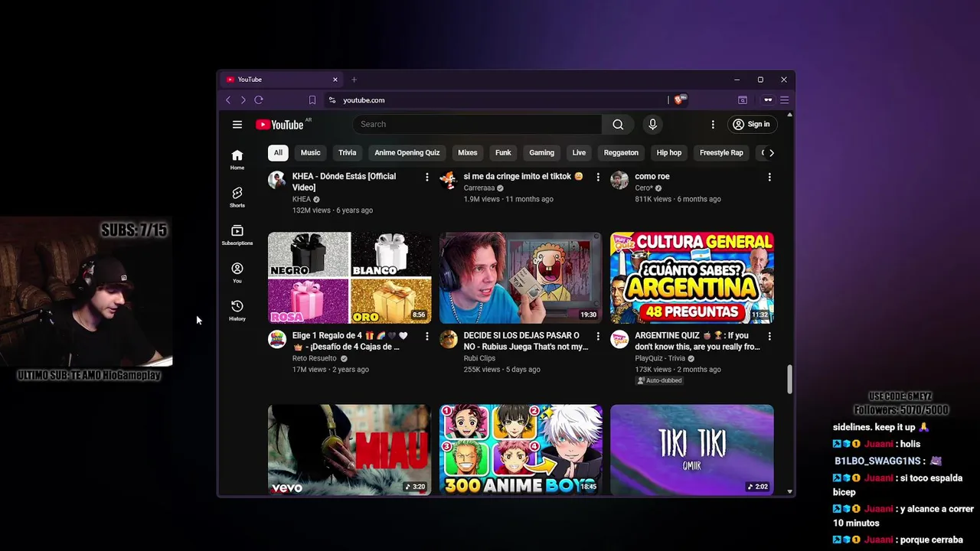Viewport: 980px width, 551px height.
Task: Open browser main menu icon
Action: pos(784,100)
